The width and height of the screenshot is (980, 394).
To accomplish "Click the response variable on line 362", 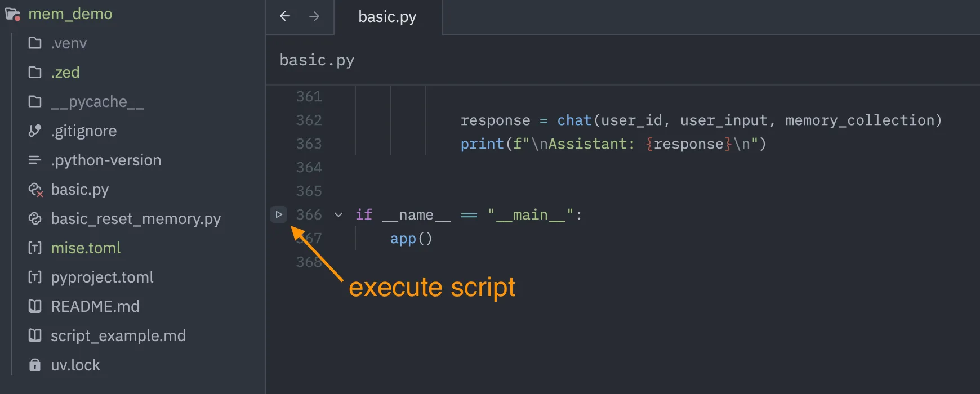I will pyautogui.click(x=496, y=120).
